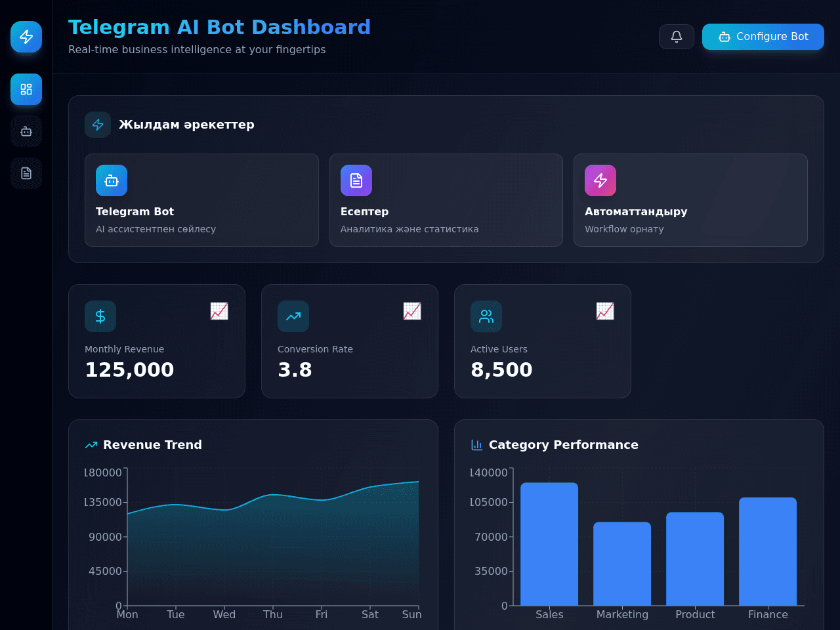This screenshot has width=840, height=630.
Task: Click the trend arrow icon on Conversion Rate
Action: 293,316
